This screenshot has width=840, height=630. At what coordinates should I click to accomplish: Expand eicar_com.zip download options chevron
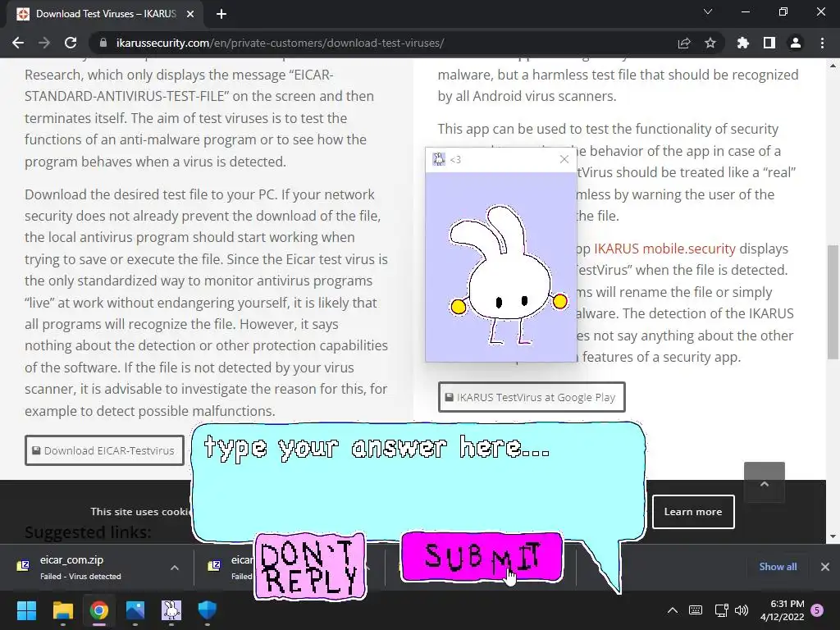[x=175, y=568]
